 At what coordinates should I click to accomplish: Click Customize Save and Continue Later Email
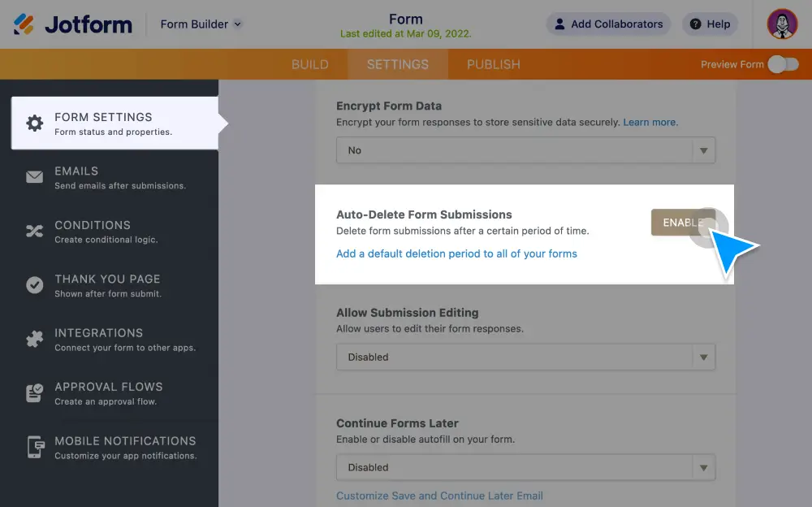pos(439,496)
